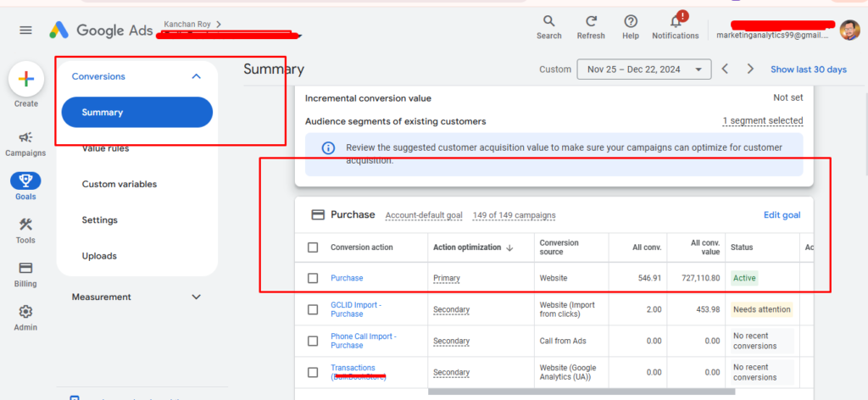Click the Primary optimization value
This screenshot has height=400, width=868.
click(447, 278)
